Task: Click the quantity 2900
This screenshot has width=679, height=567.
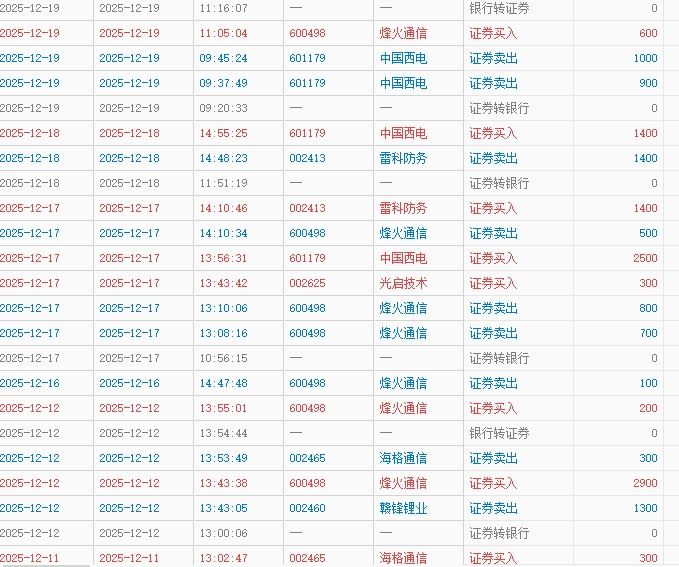Action: 645,483
